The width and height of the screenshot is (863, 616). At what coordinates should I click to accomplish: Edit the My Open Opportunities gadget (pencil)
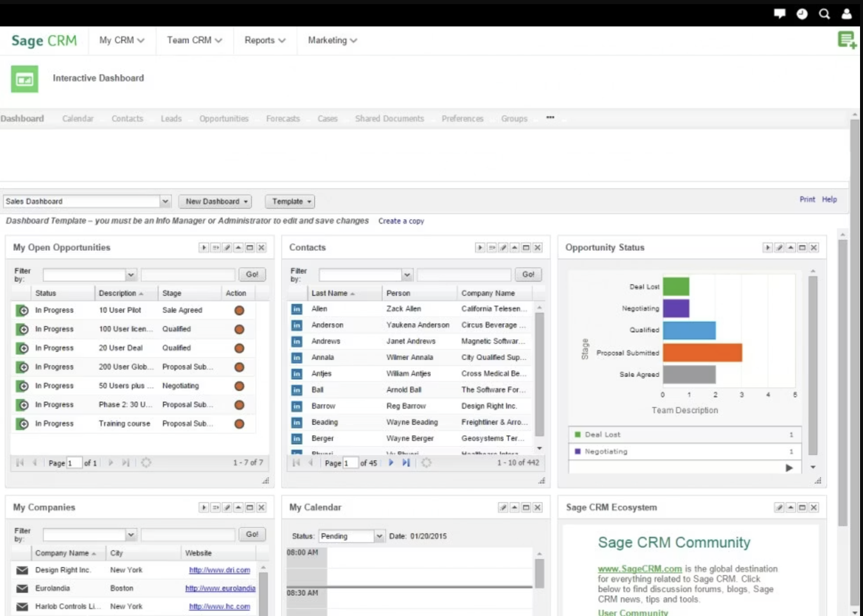point(227,248)
